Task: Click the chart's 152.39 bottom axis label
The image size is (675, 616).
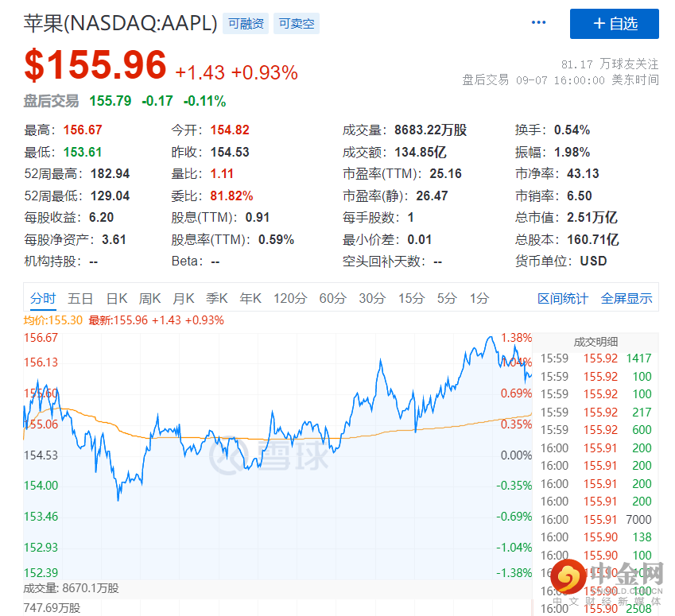Action: [x=41, y=573]
